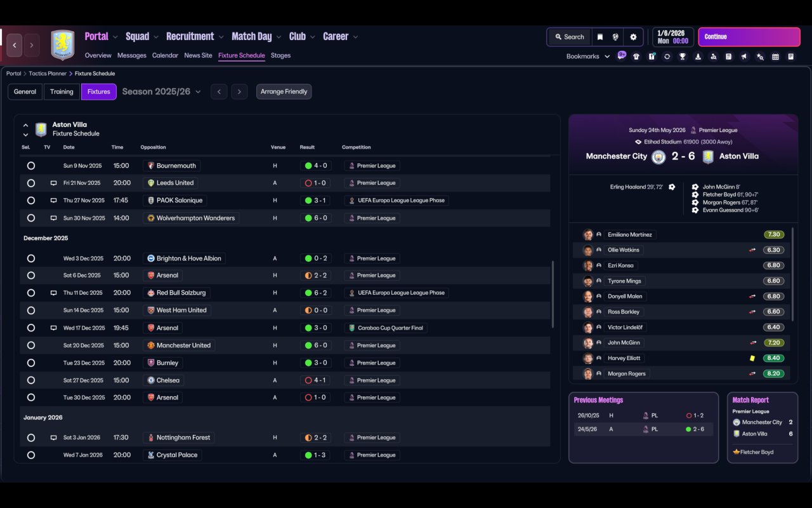Screen dimensions: 812x508
Task: Open the Match Day dropdown menu
Action: [256, 37]
